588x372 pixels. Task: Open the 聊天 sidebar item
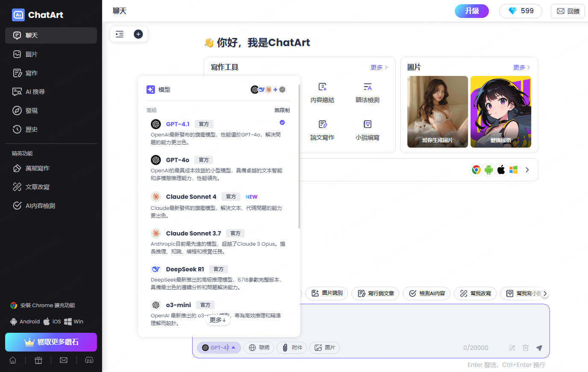pyautogui.click(x=51, y=35)
